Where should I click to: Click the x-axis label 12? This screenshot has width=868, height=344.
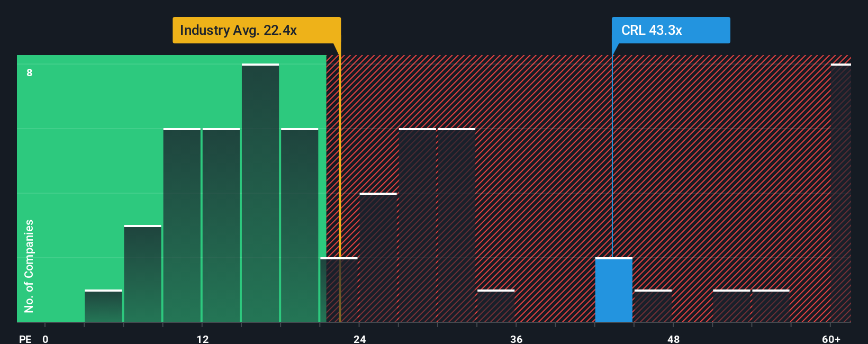(x=202, y=339)
